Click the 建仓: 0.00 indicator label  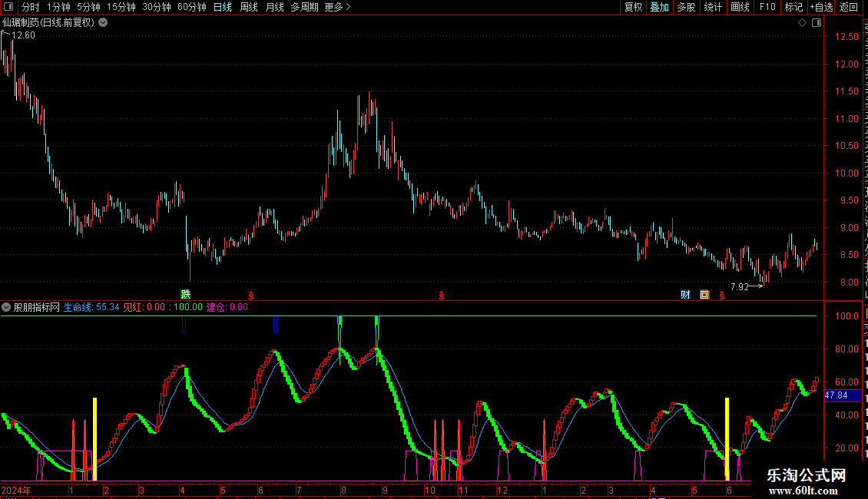pos(227,307)
